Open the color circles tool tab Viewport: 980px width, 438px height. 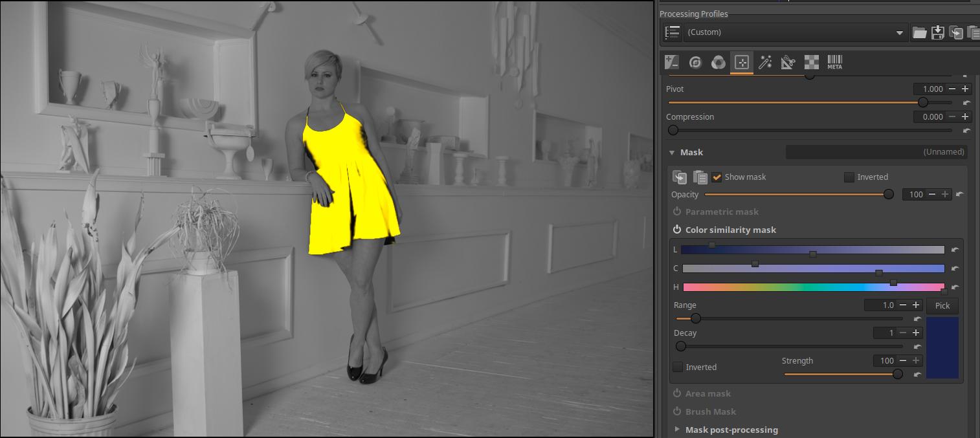pyautogui.click(x=718, y=63)
